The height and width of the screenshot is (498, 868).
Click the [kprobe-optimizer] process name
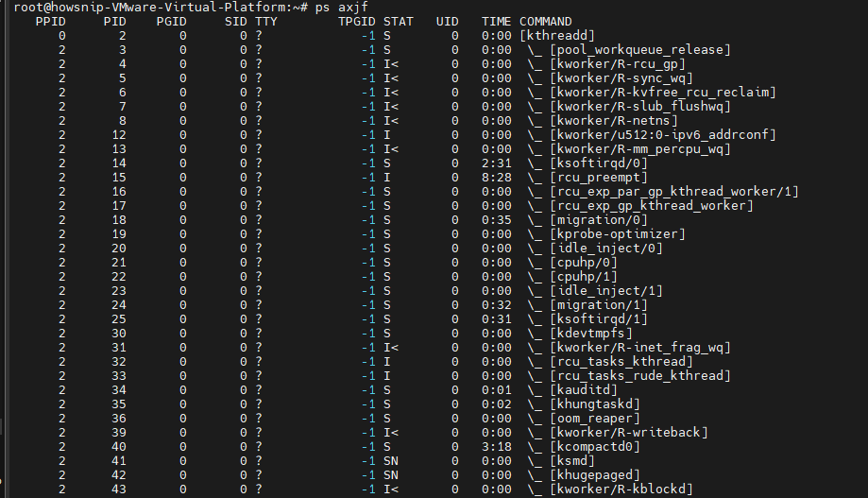click(618, 233)
